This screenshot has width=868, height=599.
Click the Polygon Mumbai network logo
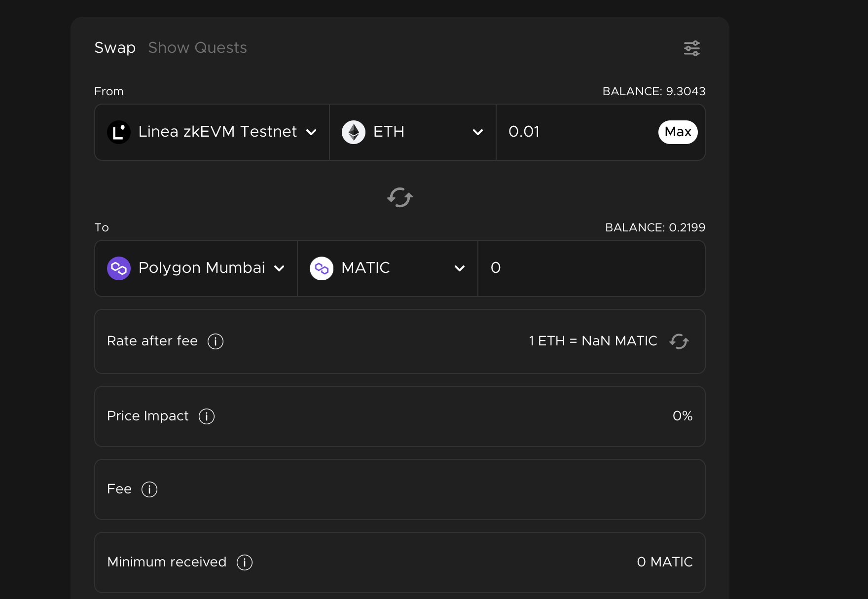tap(119, 268)
